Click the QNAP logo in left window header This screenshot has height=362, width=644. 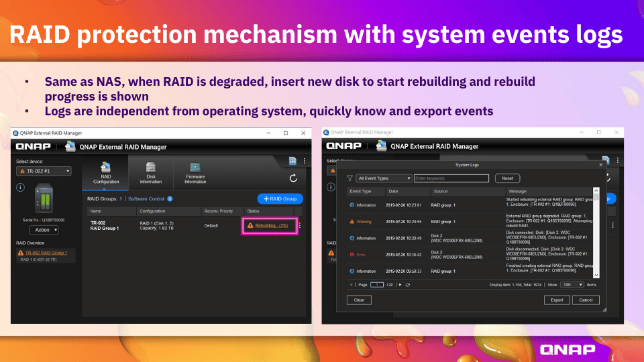(x=34, y=147)
